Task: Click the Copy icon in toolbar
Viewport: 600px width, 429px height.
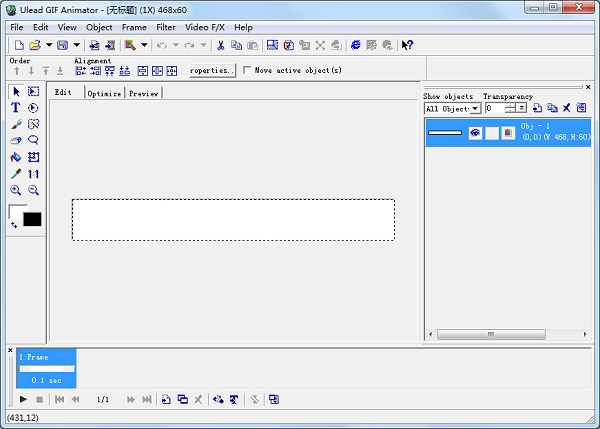Action: 236,45
